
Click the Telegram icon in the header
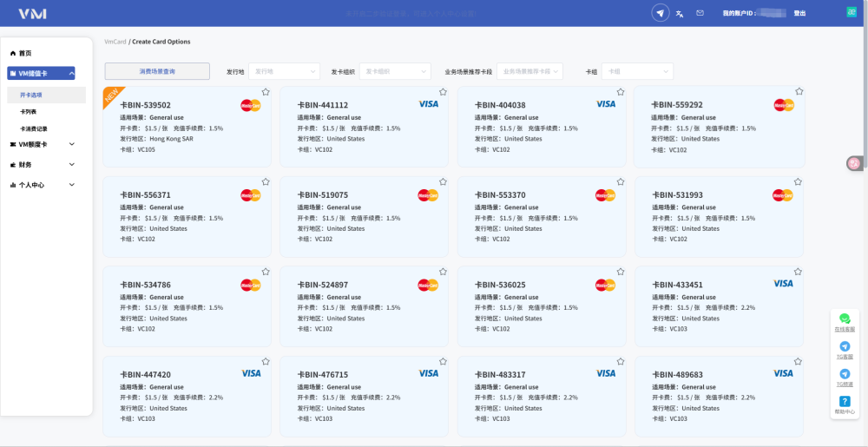click(x=660, y=13)
